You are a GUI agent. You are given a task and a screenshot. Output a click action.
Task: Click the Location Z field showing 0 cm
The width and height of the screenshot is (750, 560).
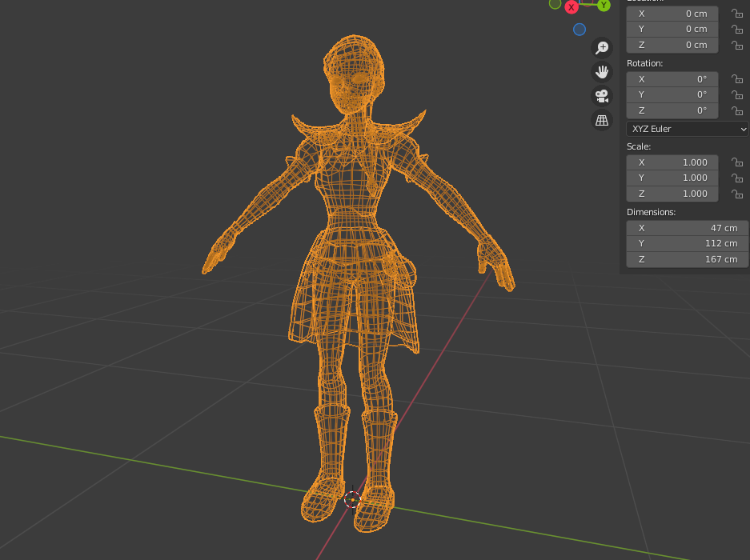[x=672, y=45]
